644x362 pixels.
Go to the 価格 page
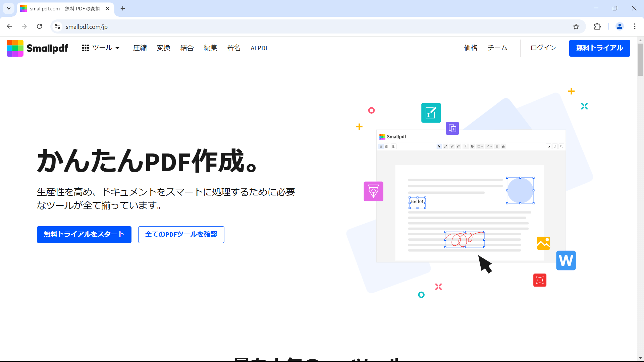pos(471,48)
